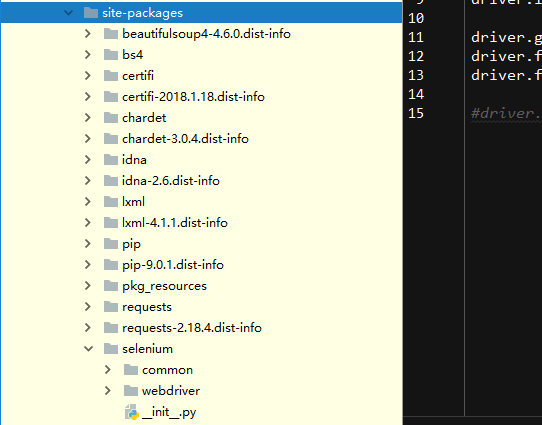The width and height of the screenshot is (542, 425).
Task: Select requests-2.18.4.dist-info label
Action: click(192, 328)
